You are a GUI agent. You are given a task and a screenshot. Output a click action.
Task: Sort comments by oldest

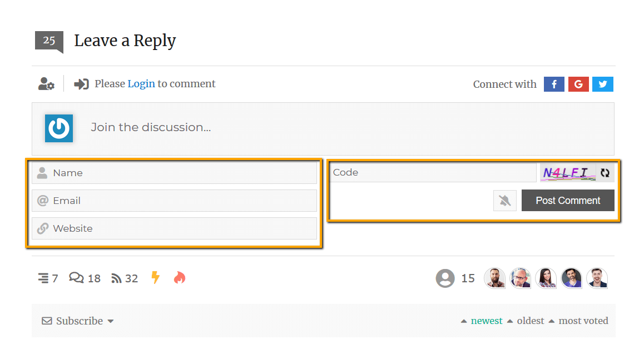(531, 321)
